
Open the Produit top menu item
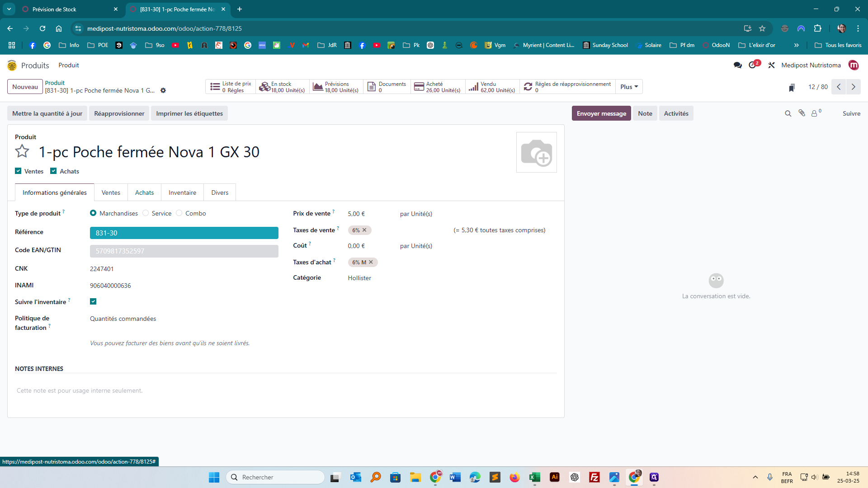pos(69,65)
